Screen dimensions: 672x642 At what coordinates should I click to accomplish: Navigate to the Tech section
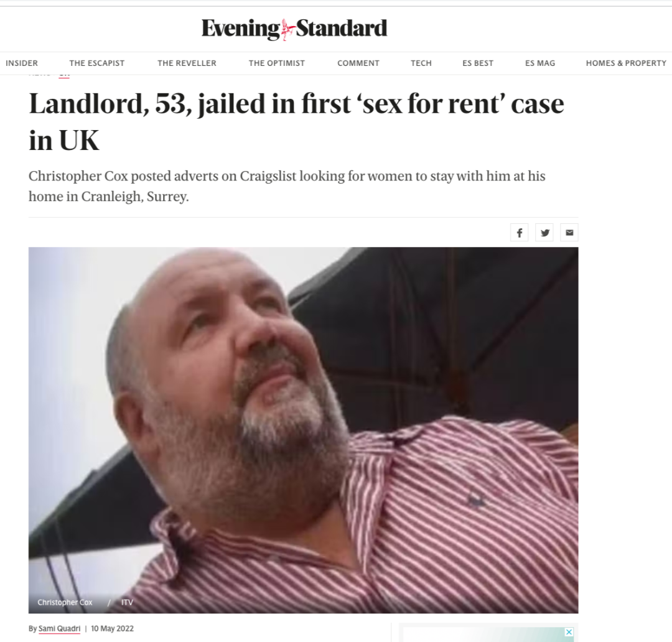(x=421, y=63)
